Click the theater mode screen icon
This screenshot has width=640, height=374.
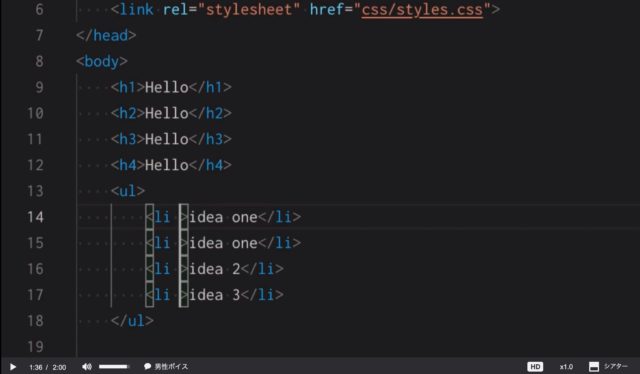594,367
